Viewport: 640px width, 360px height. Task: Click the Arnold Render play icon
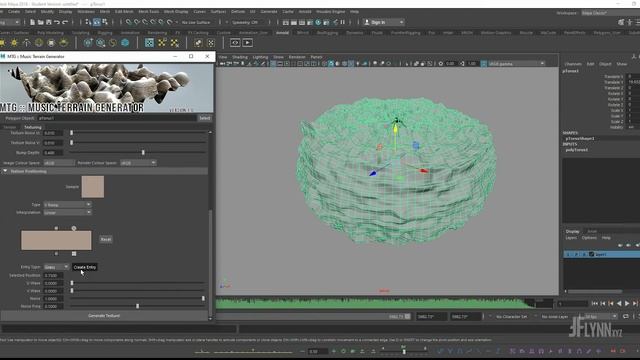pyautogui.click(x=247, y=42)
